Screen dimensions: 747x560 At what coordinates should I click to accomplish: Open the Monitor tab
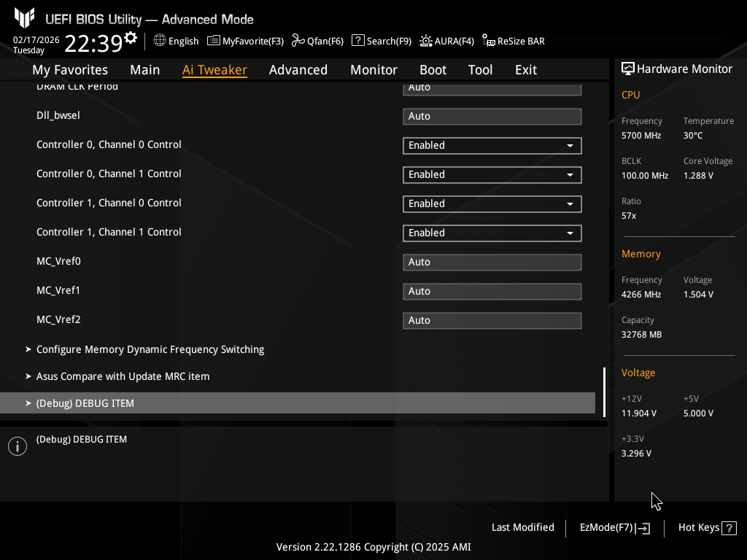pos(373,69)
